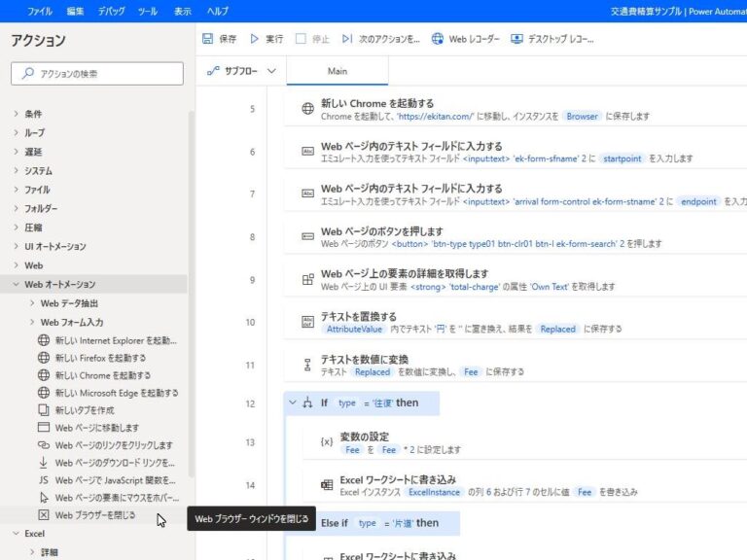Open the デバッグ menu
This screenshot has width=747, height=560.
coord(111,11)
